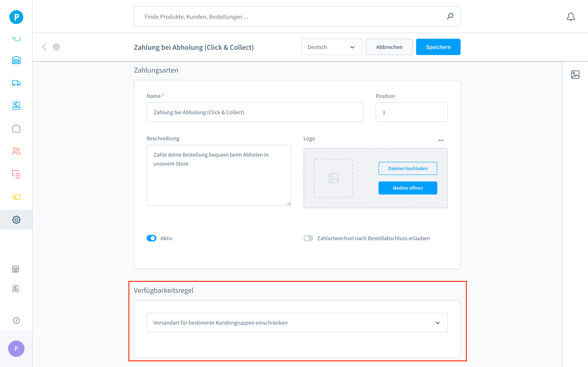Open Settings gear in sidebar
Screen dimensions: 588x367
coord(16,220)
